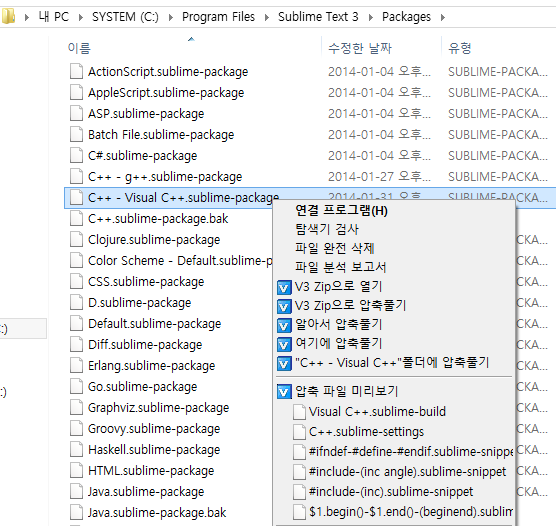Click file icon of Graphviz.sublime-package
556x526 pixels.
(76, 407)
